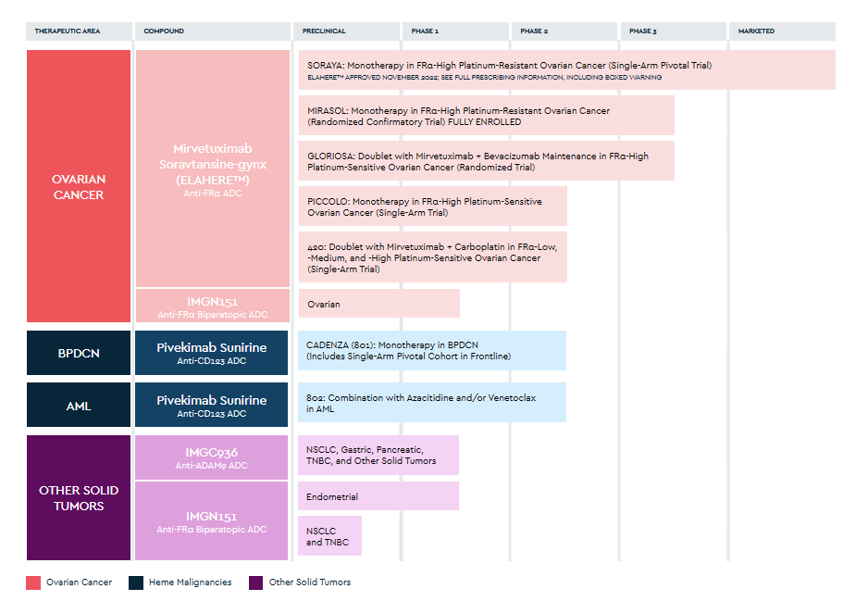Click the Therapeutic Area column header
Screen dimensions: 868x601
[x=79, y=31]
